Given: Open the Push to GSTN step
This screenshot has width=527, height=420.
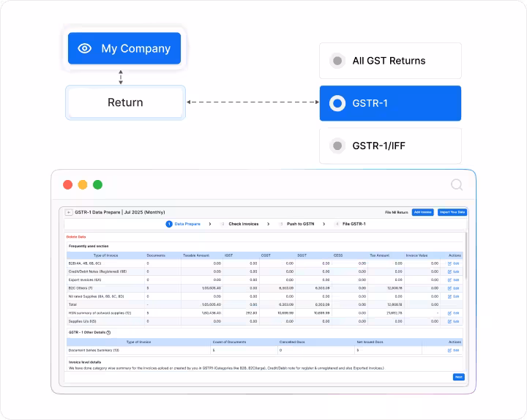Looking at the screenshot, I should 297,224.
